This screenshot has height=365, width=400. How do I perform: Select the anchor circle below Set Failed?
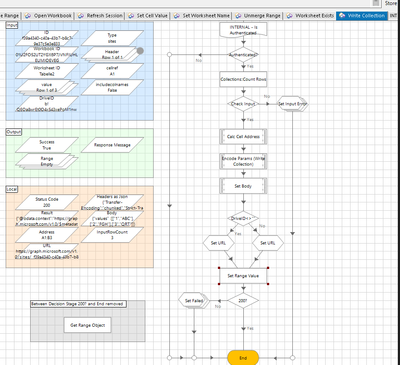(x=194, y=358)
